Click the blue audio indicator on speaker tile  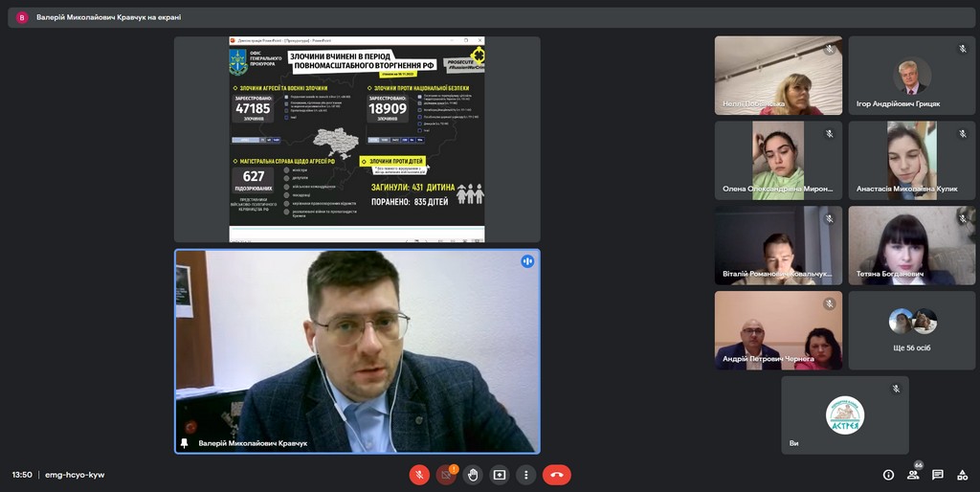(527, 261)
